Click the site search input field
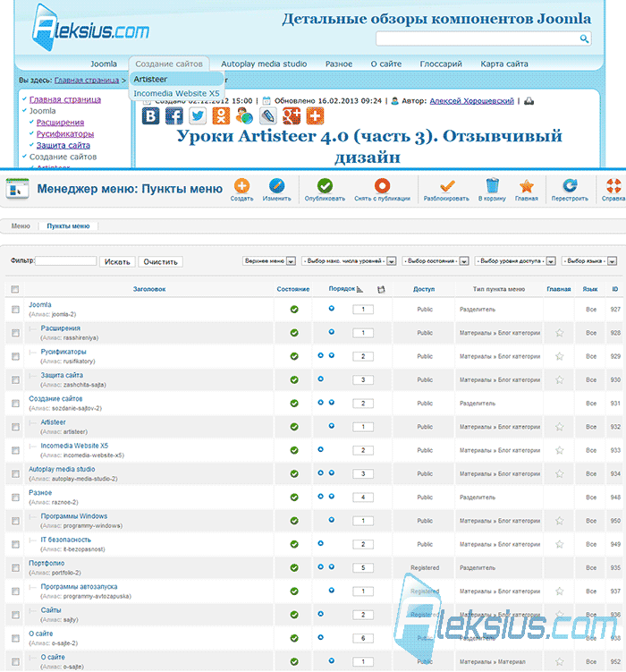 (x=477, y=39)
